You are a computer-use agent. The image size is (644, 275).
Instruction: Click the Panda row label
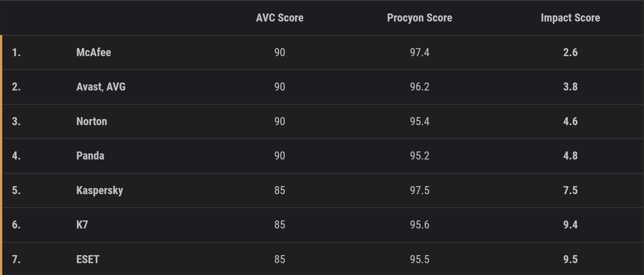[x=90, y=156]
